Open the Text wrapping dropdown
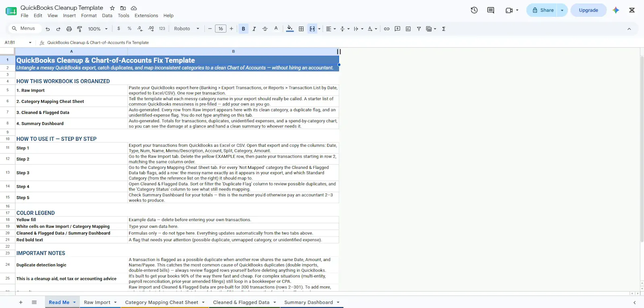644x308 pixels. (359, 29)
